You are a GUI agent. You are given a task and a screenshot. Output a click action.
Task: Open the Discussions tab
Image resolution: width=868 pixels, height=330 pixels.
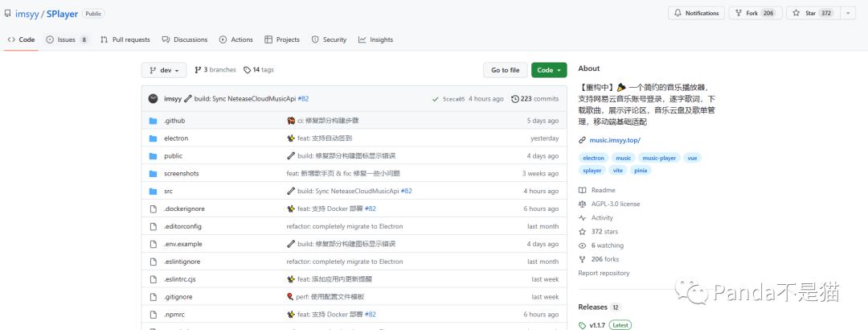pyautogui.click(x=185, y=39)
